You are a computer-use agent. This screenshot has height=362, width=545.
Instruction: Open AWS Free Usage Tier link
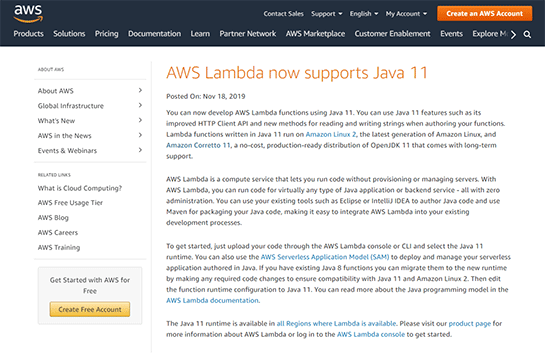pos(70,203)
